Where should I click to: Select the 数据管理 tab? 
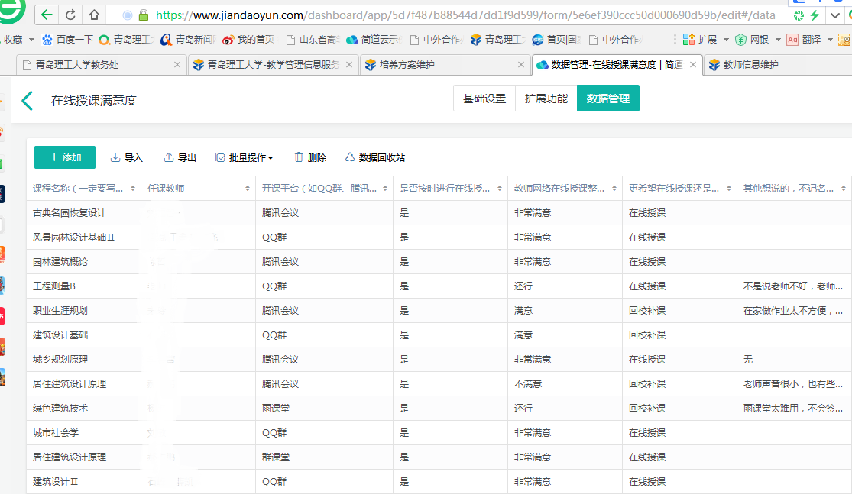click(x=607, y=99)
